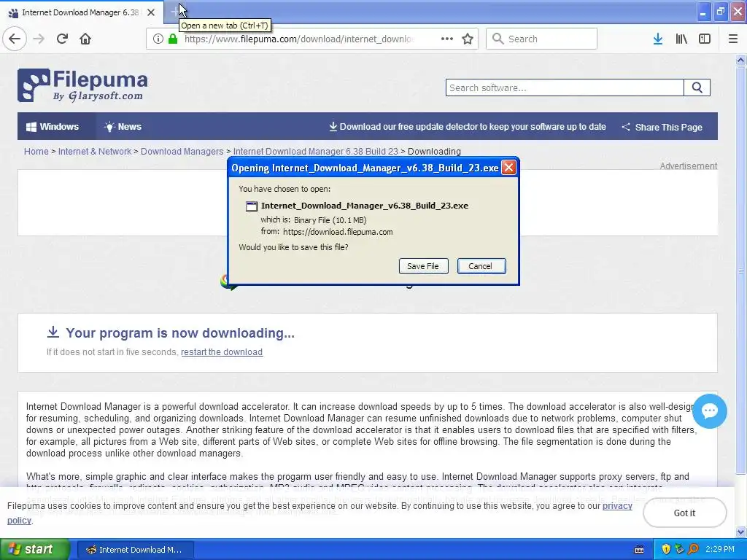Click the green padlock security icon
This screenshot has width=747, height=560.
pos(173,39)
